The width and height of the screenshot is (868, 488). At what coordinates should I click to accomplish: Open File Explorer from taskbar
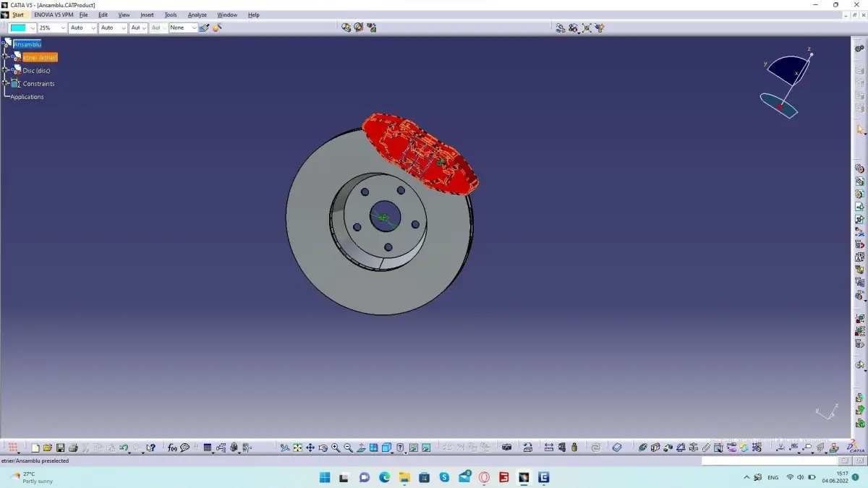click(404, 477)
